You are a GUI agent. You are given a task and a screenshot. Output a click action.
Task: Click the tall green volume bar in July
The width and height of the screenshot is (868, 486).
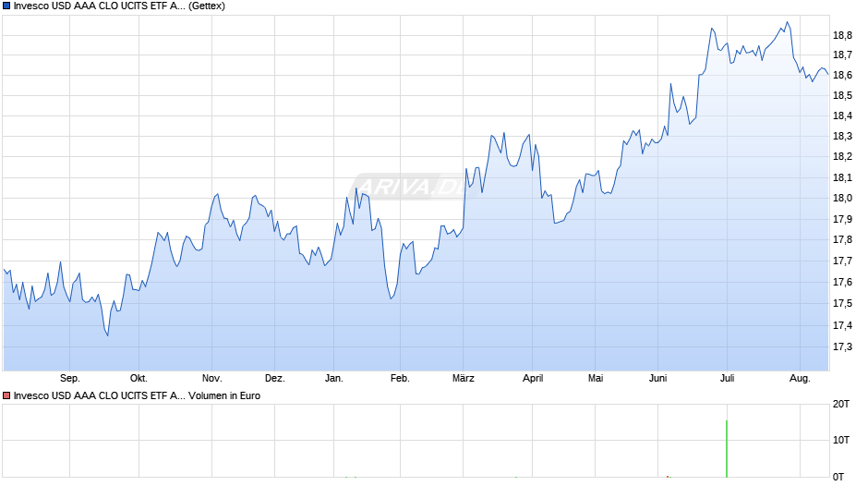click(x=727, y=449)
